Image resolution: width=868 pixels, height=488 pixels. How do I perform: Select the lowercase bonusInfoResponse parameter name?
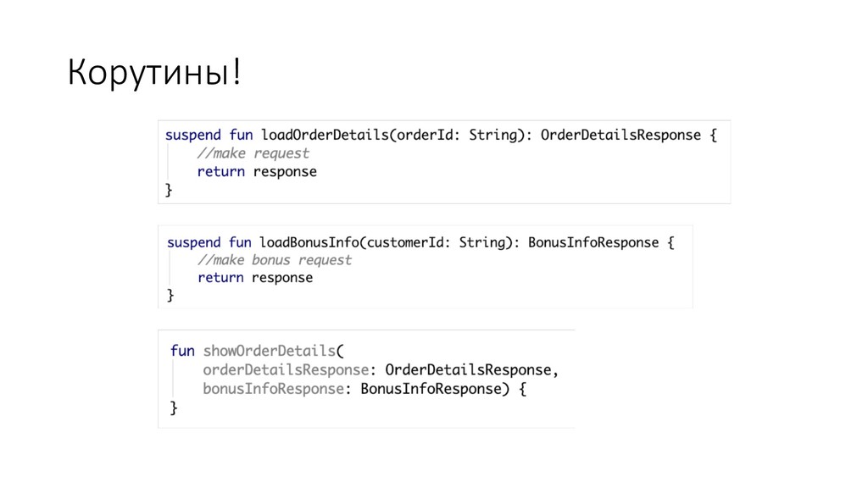click(275, 389)
